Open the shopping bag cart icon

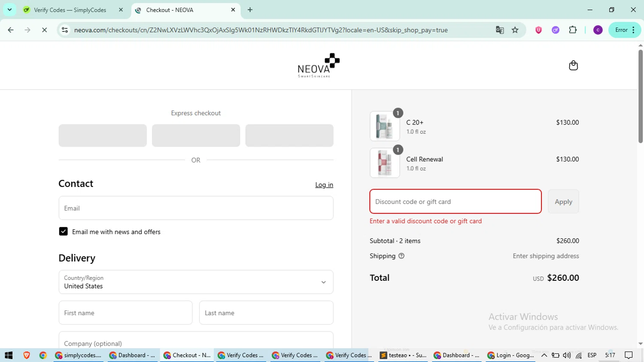pyautogui.click(x=573, y=65)
